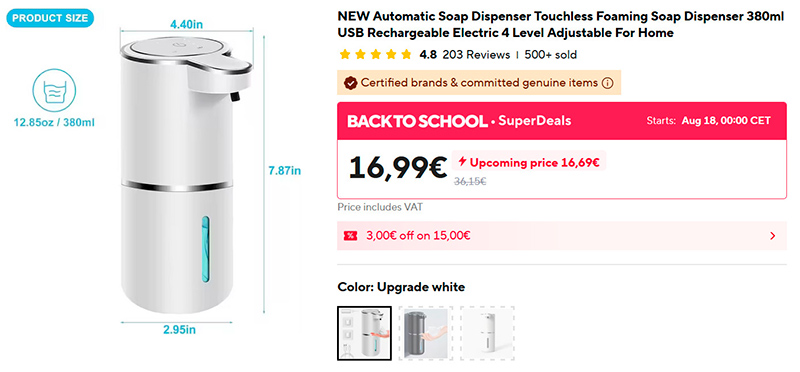Image resolution: width=800 pixels, height=372 pixels.
Task: Click the product title text
Action: [x=561, y=24]
